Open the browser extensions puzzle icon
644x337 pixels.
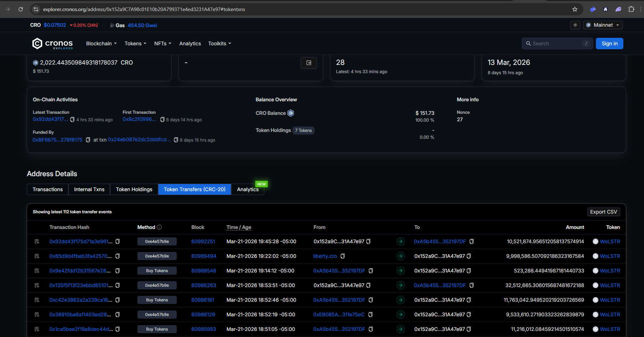coord(631,9)
